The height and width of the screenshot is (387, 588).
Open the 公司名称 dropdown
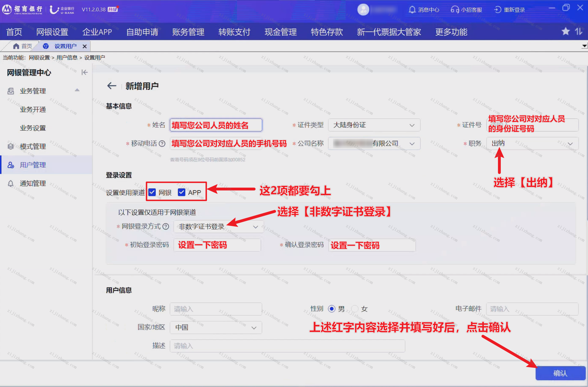coord(374,144)
